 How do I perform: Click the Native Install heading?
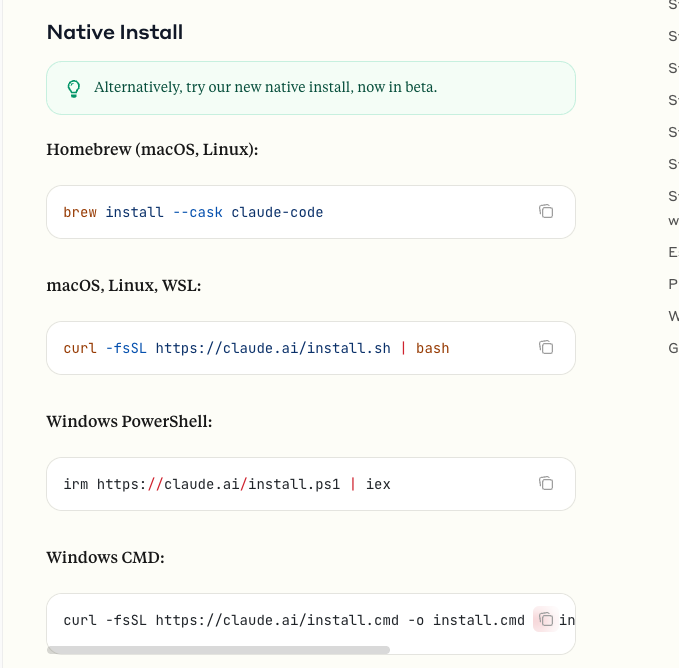(x=115, y=32)
